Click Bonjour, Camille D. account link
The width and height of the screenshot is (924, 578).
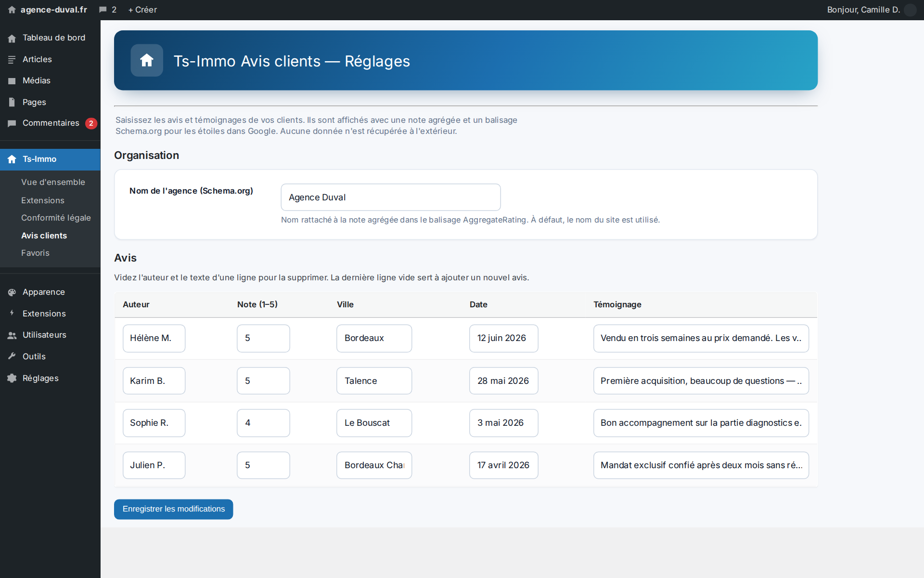(863, 10)
